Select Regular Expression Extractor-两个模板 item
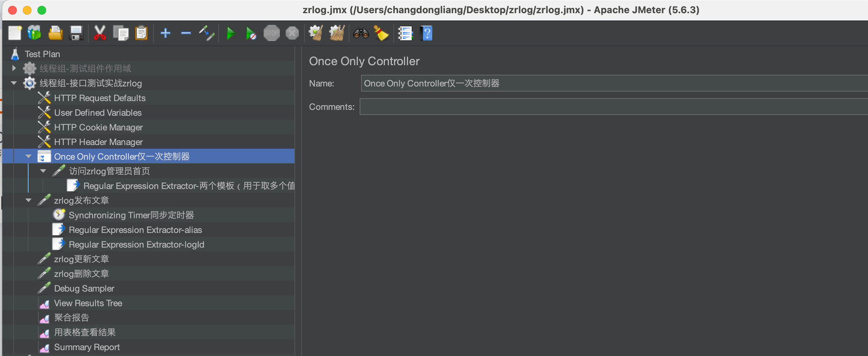 [x=189, y=186]
